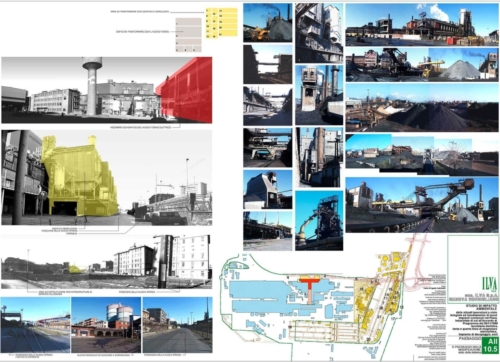Open the panorama with red industrial building
The height and width of the screenshot is (362, 500).
pos(422,24)
